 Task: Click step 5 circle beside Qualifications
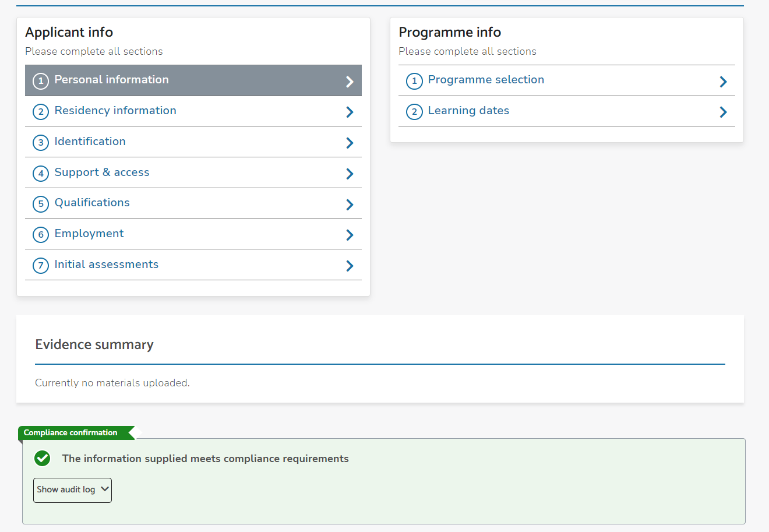point(41,204)
